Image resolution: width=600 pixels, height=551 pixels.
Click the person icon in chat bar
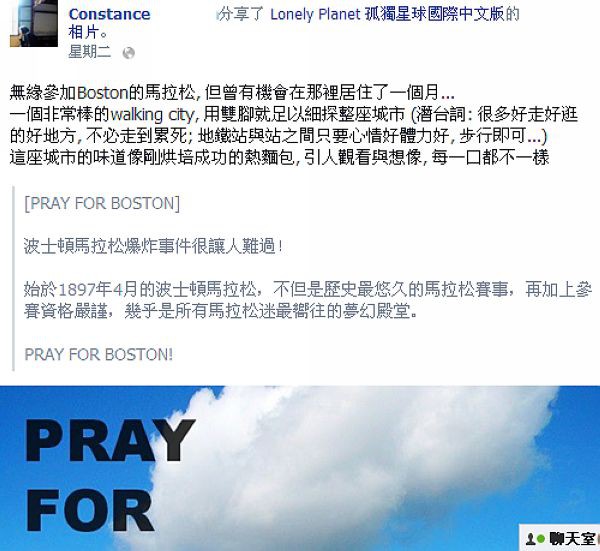(x=530, y=540)
